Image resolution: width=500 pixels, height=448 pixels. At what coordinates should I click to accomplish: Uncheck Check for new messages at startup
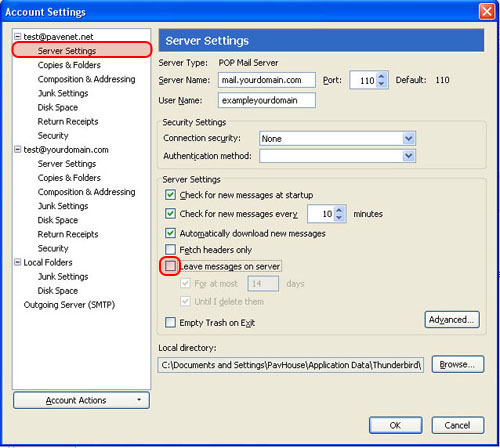[170, 195]
